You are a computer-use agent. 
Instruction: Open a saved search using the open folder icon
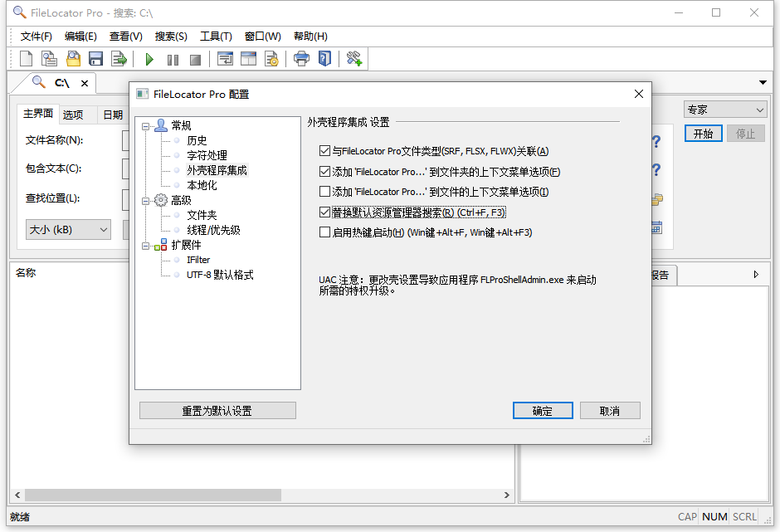(72, 59)
